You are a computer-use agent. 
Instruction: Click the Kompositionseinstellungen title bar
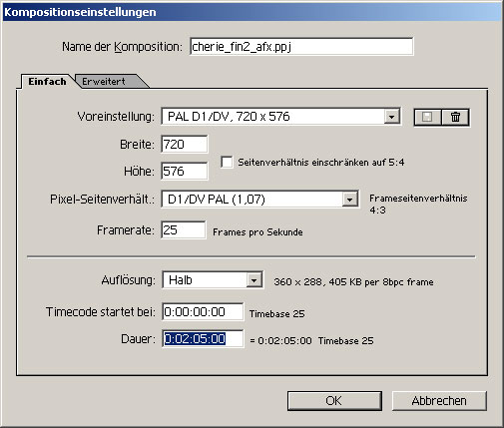252,12
